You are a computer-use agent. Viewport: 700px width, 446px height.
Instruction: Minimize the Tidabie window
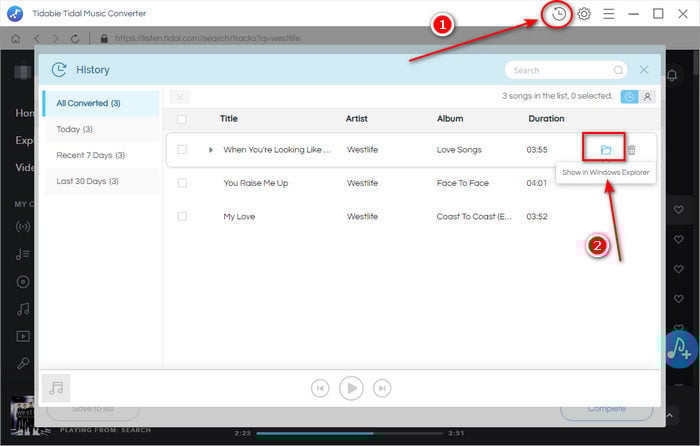point(633,14)
